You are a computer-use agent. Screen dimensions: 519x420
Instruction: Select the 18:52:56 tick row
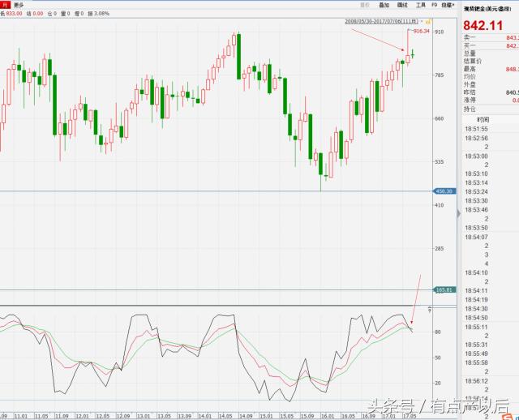coord(491,139)
